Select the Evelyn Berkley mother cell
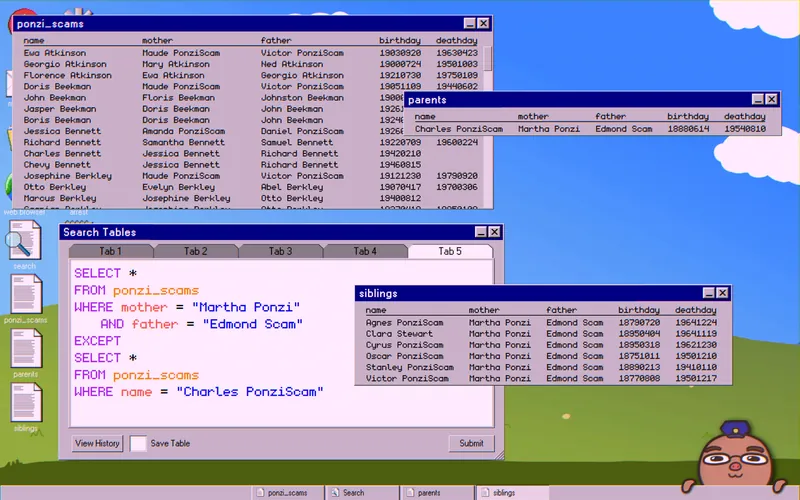 coord(178,187)
